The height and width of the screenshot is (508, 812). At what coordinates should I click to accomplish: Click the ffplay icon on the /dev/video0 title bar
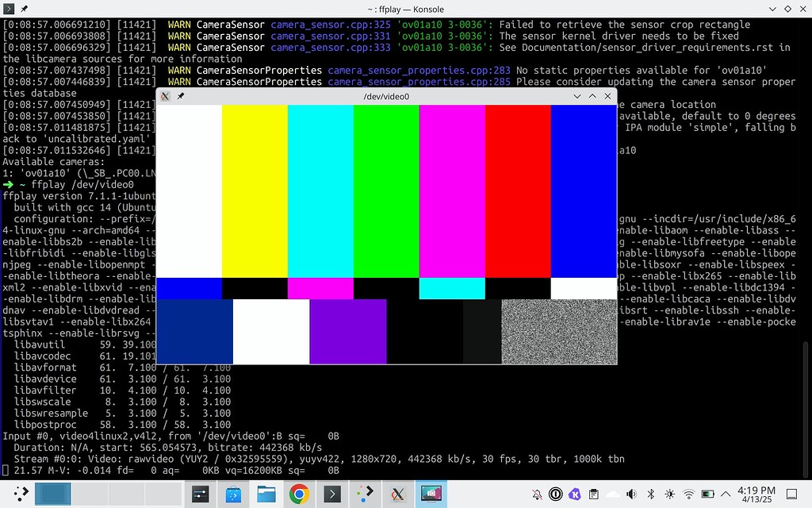[x=165, y=95]
